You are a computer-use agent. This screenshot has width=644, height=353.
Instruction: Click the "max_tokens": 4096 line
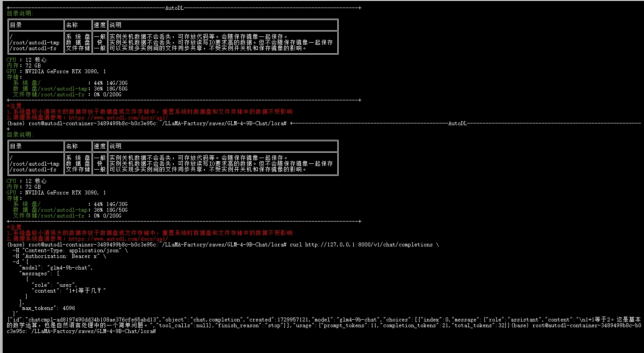pyautogui.click(x=47, y=308)
